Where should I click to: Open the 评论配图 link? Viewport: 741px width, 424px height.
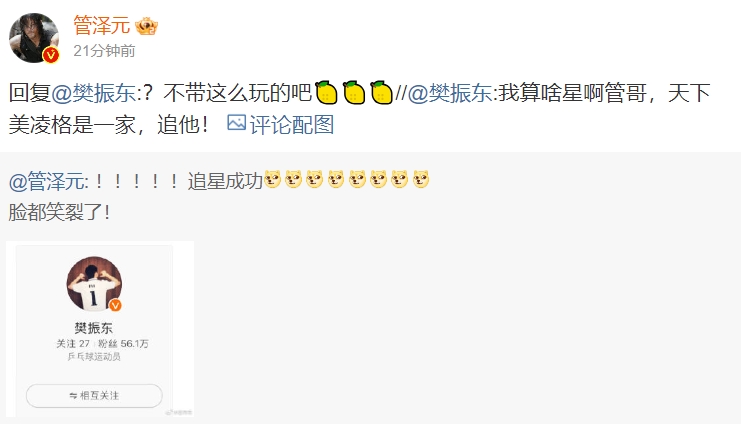click(292, 124)
